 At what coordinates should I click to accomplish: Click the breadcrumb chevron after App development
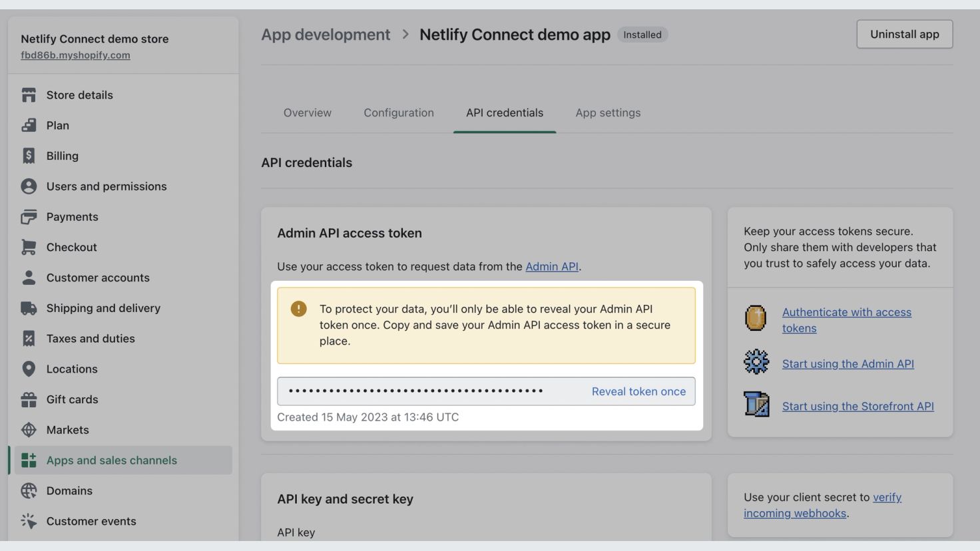point(405,35)
